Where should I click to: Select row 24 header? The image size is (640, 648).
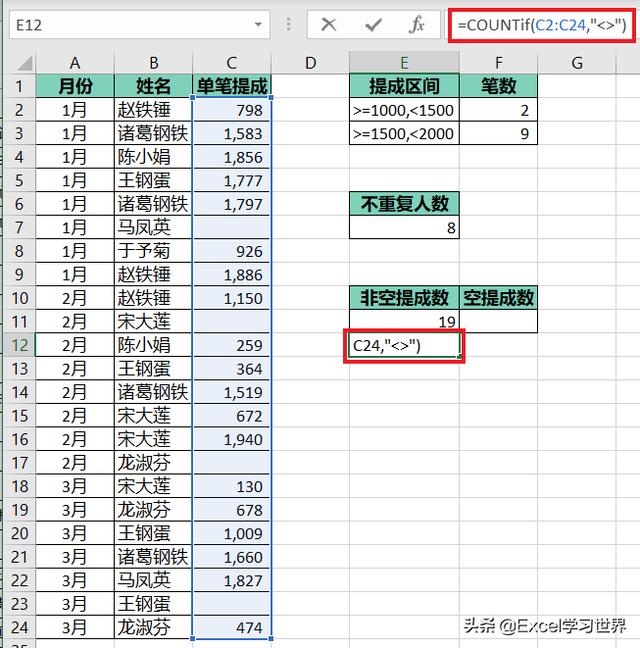[x=19, y=627]
